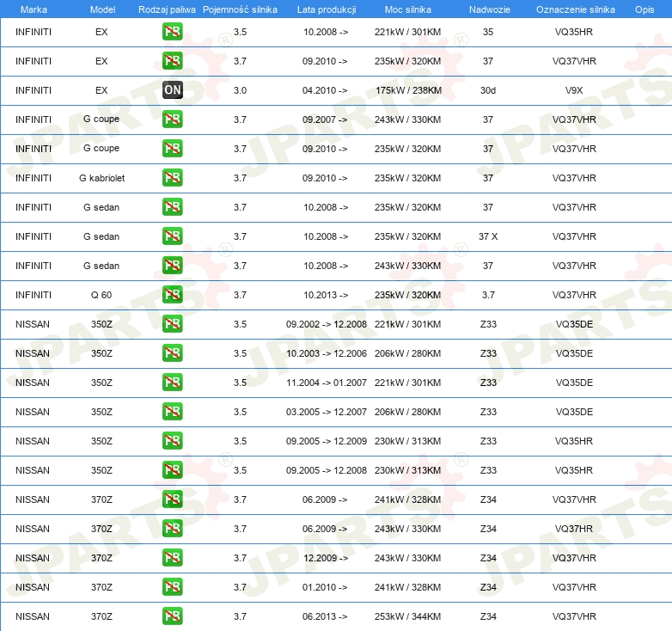This screenshot has width=672, height=631.
Task: Select the 01.2010 -> production date cell
Action: click(x=325, y=587)
